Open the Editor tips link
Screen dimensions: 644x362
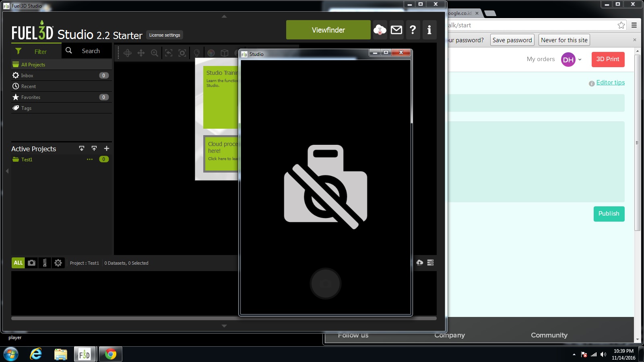coord(610,82)
